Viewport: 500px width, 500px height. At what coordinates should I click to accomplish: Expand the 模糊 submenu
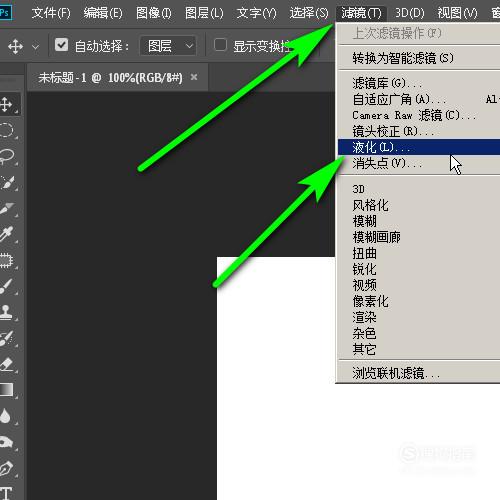coord(418,221)
